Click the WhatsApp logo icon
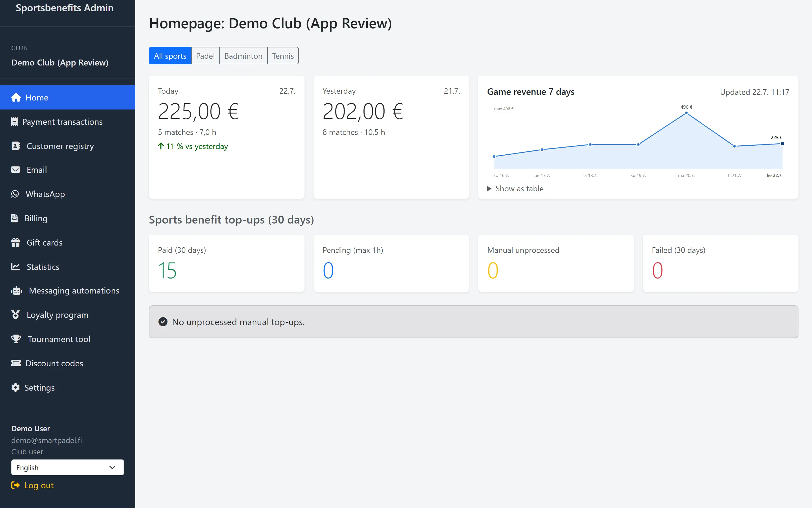The height and width of the screenshot is (508, 812). click(x=15, y=194)
